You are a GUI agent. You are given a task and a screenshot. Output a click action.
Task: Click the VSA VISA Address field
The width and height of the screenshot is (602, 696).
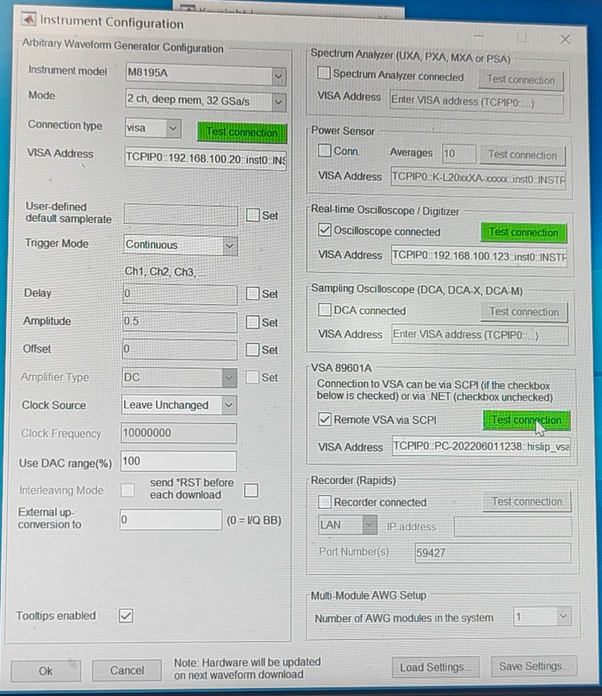481,446
